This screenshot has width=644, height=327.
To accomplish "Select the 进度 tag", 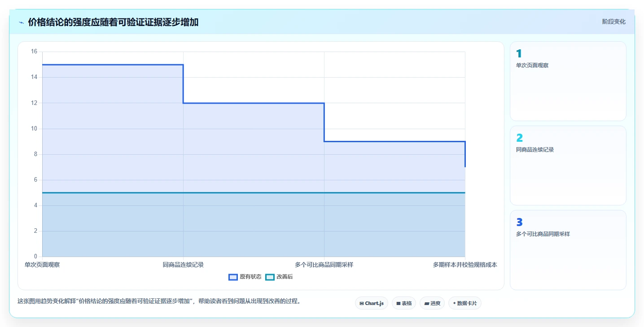I will tap(432, 303).
